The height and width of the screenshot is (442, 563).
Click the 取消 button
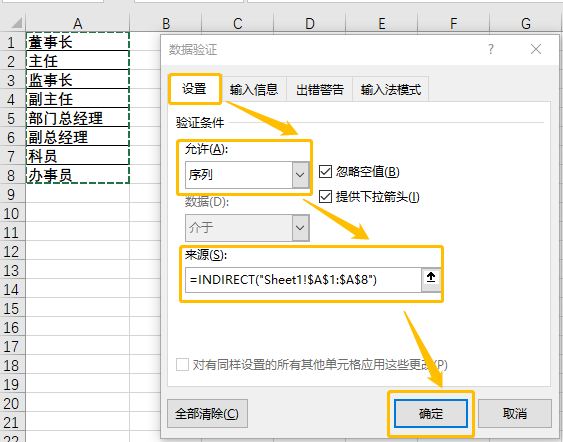point(515,414)
